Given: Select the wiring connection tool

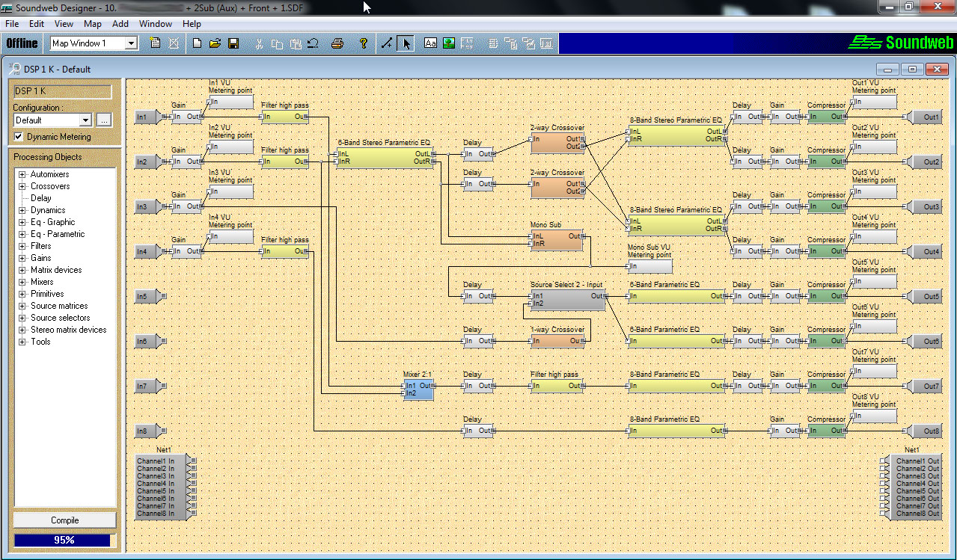Looking at the screenshot, I should [387, 43].
